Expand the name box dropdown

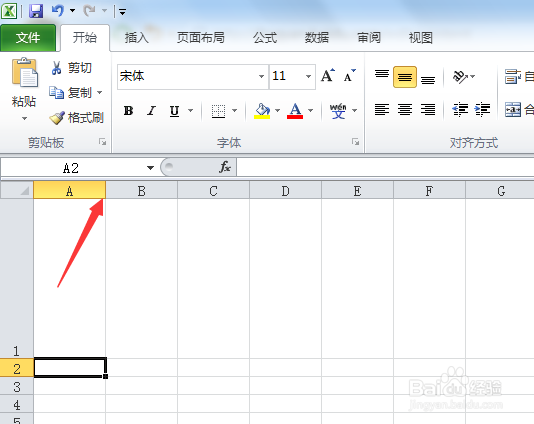tap(150, 168)
